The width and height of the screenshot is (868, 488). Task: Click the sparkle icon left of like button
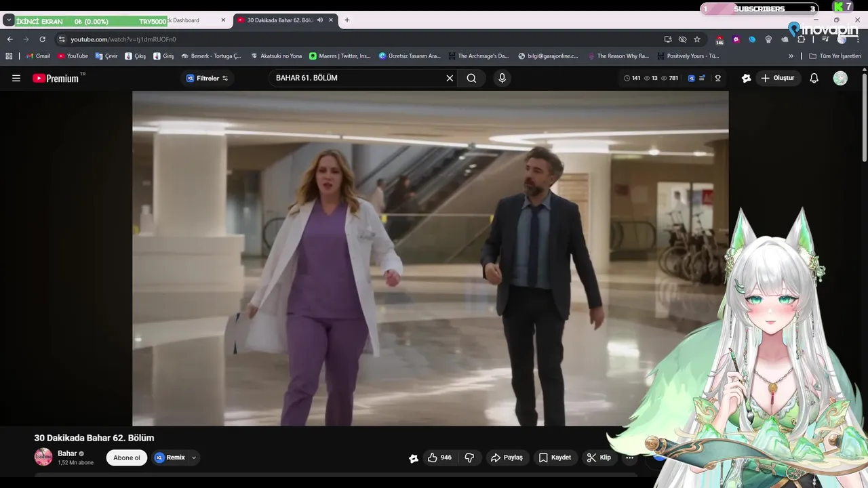[414, 458]
